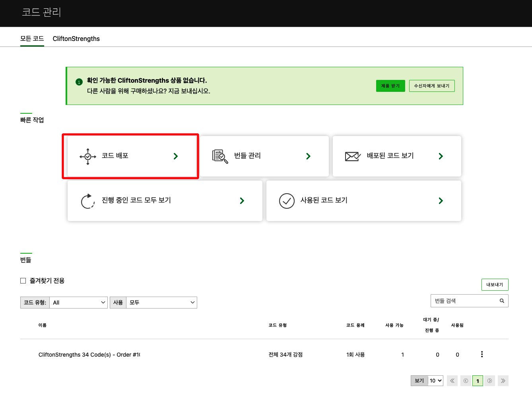Image resolution: width=532 pixels, height=396 pixels.
Task: Click the 수신자에게 보내기 button
Action: coord(432,86)
